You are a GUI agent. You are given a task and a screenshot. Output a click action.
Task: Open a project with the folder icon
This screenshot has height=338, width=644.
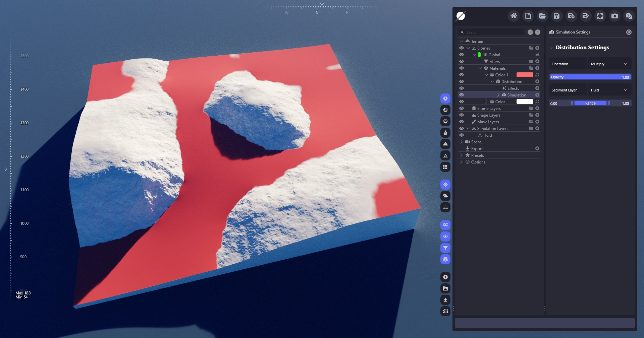[x=542, y=16]
